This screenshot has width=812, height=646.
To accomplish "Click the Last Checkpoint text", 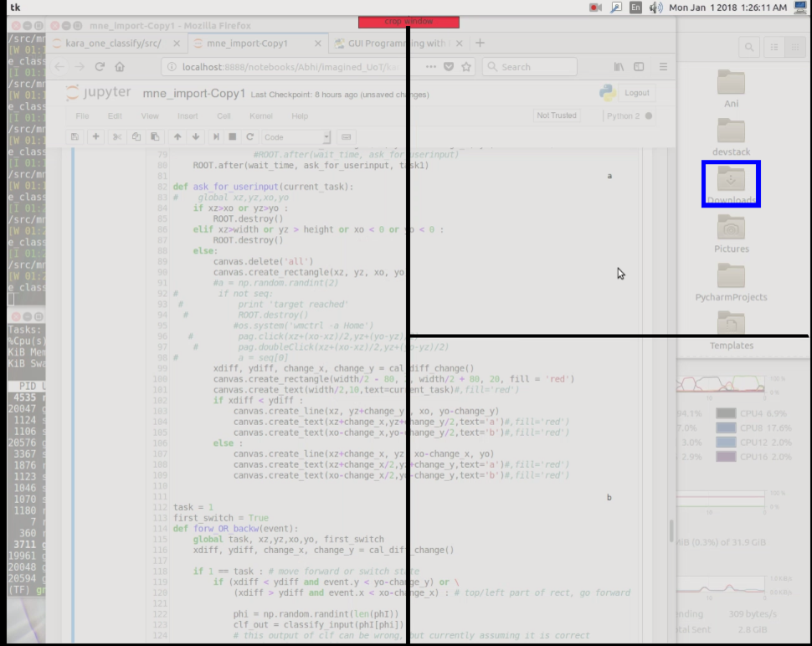I will point(340,95).
